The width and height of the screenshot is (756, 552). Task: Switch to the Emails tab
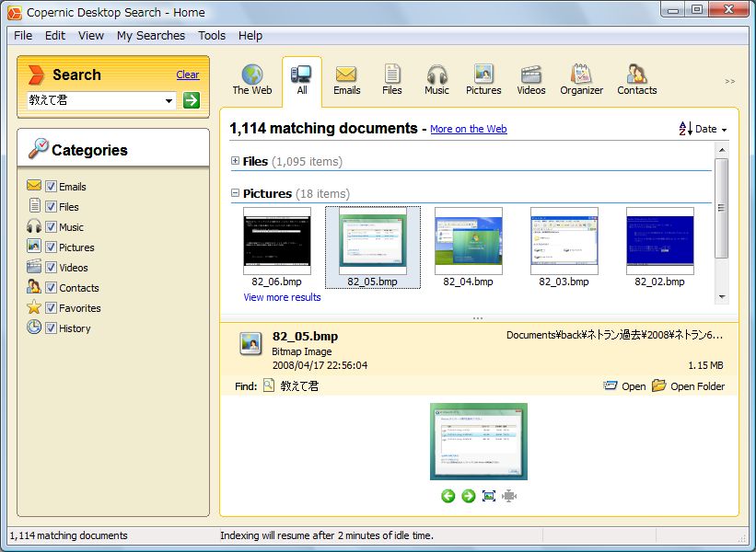click(346, 80)
